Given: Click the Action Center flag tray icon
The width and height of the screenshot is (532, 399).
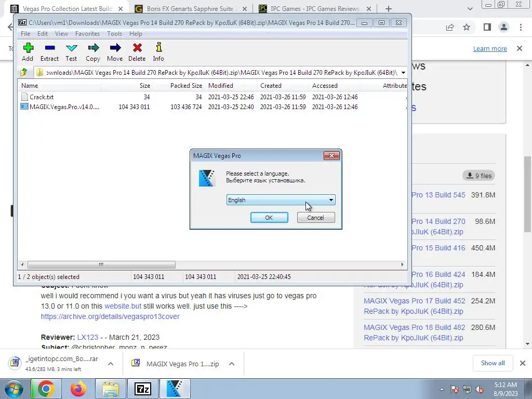Looking at the screenshot, I should pyautogui.click(x=455, y=390).
